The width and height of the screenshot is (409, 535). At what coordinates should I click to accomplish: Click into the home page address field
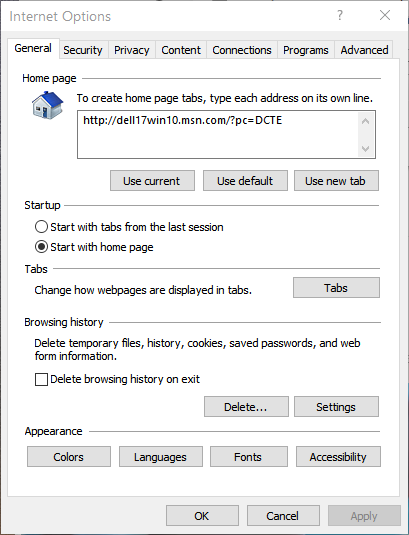click(218, 134)
